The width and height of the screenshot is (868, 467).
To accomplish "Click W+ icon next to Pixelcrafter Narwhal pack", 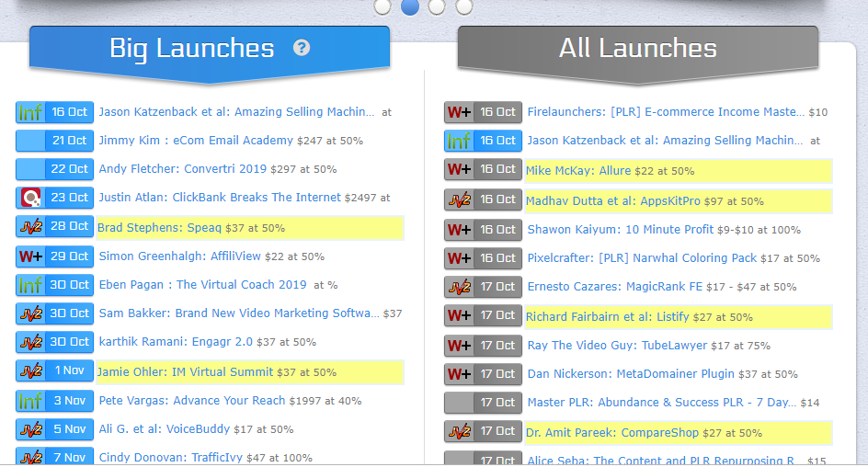I will point(459,258).
